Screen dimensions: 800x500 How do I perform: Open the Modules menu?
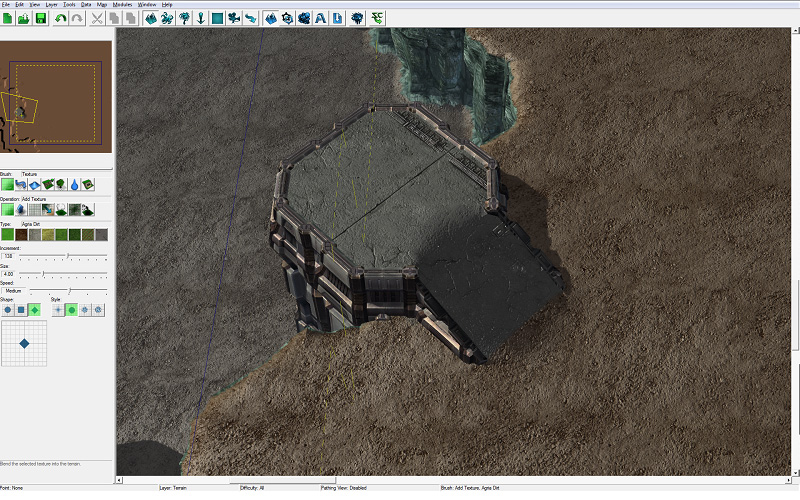pos(122,5)
